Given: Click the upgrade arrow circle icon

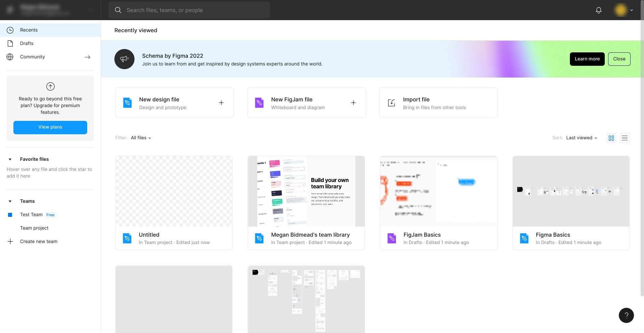Looking at the screenshot, I should [x=50, y=86].
